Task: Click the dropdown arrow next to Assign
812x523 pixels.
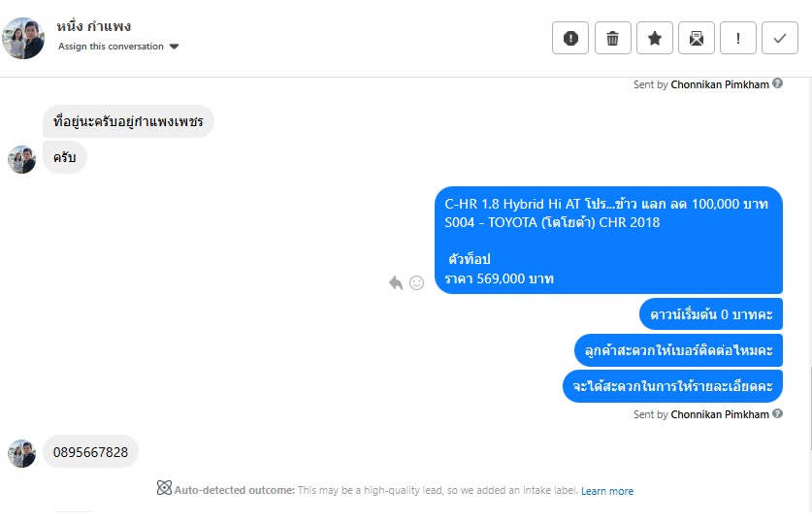Action: pyautogui.click(x=174, y=47)
